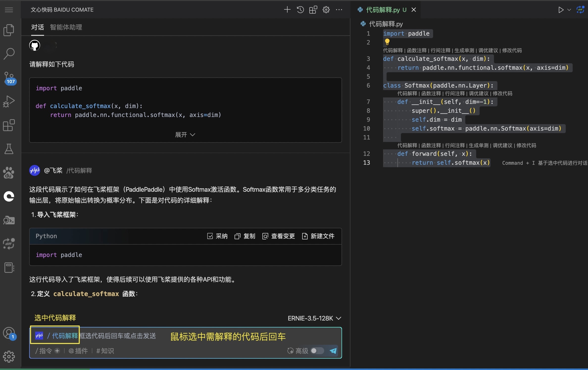Click the chat input placeholder field
The image size is (588, 370).
[x=118, y=336]
